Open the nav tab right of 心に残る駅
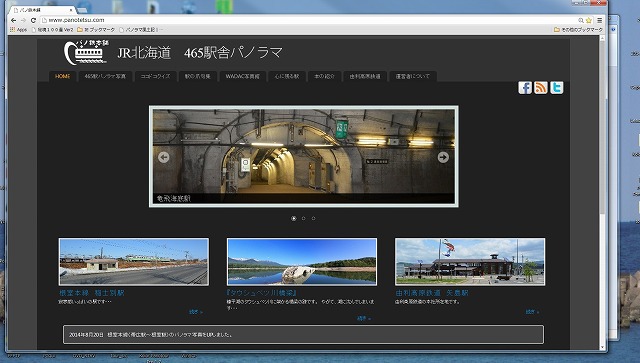640x363 pixels. click(324, 76)
